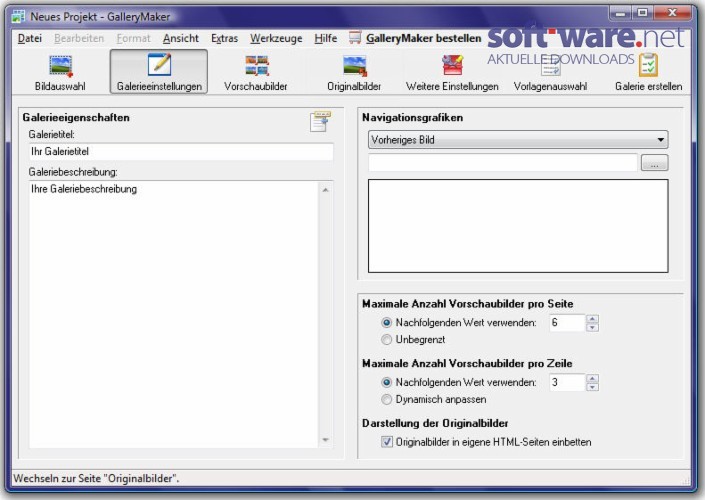This screenshot has width=705, height=500.
Task: Open the Datei menu
Action: [30, 38]
